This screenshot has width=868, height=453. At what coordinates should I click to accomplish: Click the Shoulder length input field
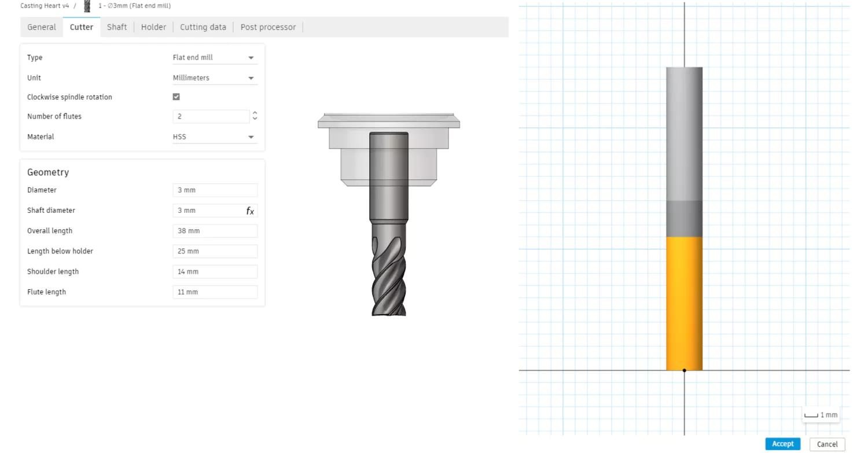[x=215, y=272]
